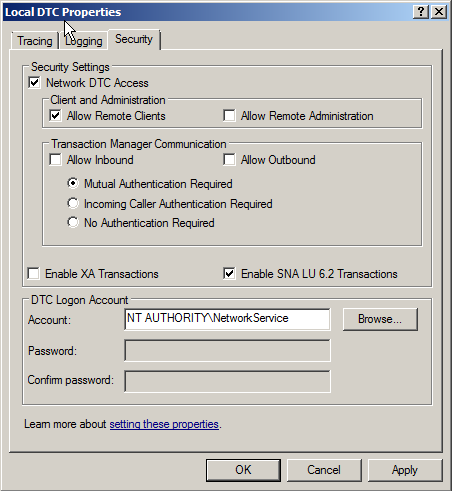Browse for a DTC logon account

tap(380, 319)
